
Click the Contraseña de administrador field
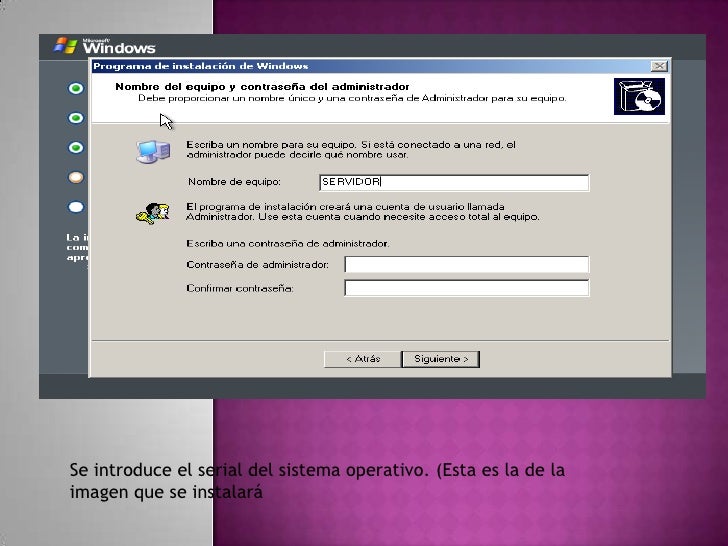(x=467, y=264)
